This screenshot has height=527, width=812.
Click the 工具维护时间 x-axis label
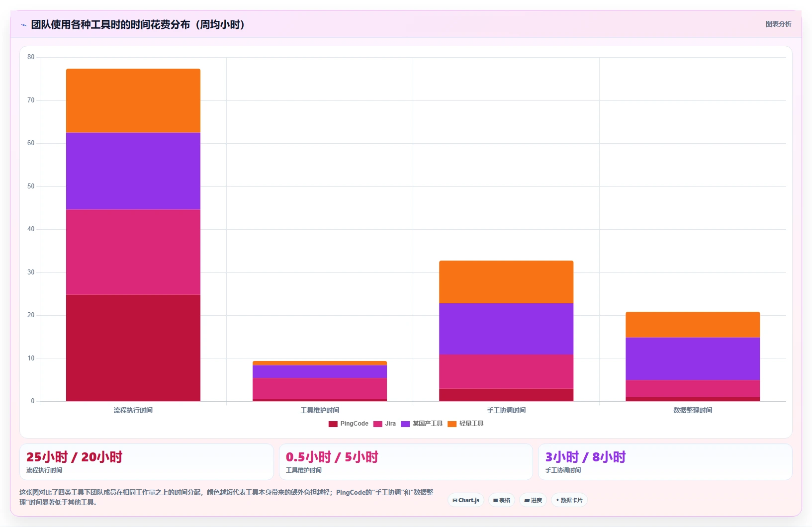tap(320, 410)
